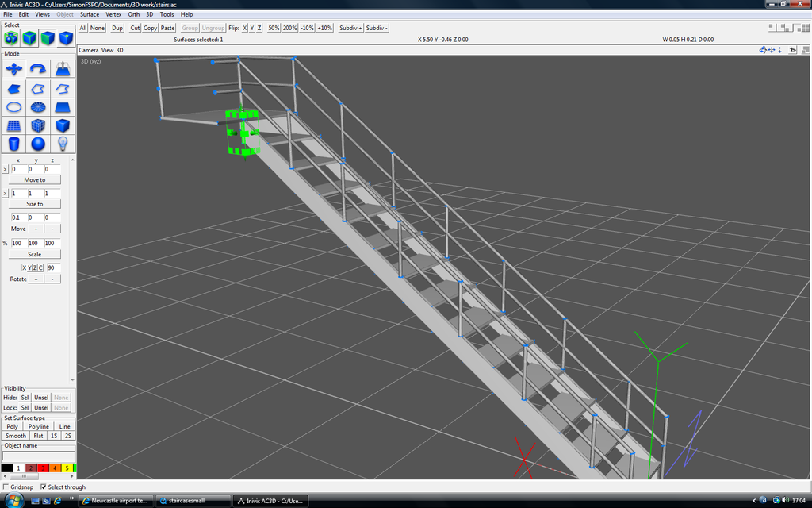Set surface type to Smooth
This screenshot has height=508, width=812.
pyautogui.click(x=16, y=436)
